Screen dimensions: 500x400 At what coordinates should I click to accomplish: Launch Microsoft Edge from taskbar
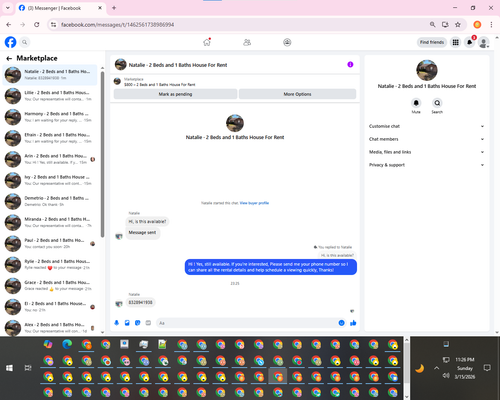[x=67, y=344]
